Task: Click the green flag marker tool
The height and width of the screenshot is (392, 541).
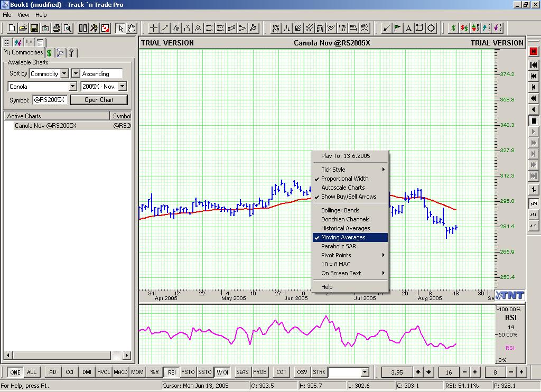Action: tap(397, 28)
